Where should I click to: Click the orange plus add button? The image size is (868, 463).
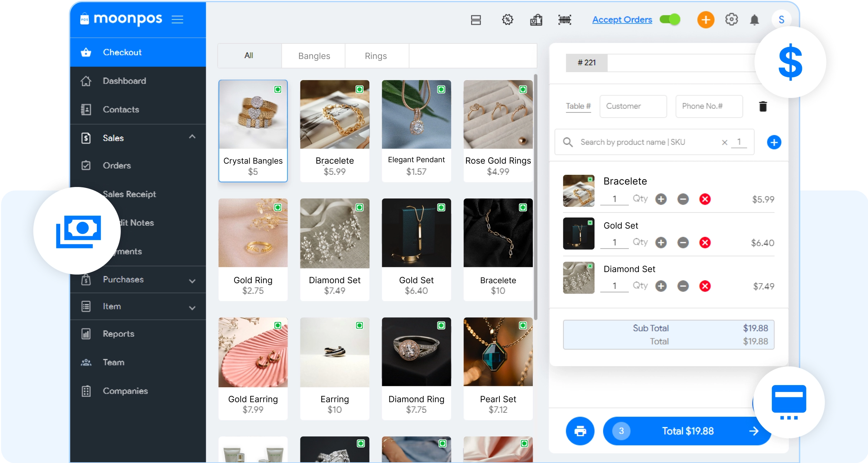tap(706, 20)
